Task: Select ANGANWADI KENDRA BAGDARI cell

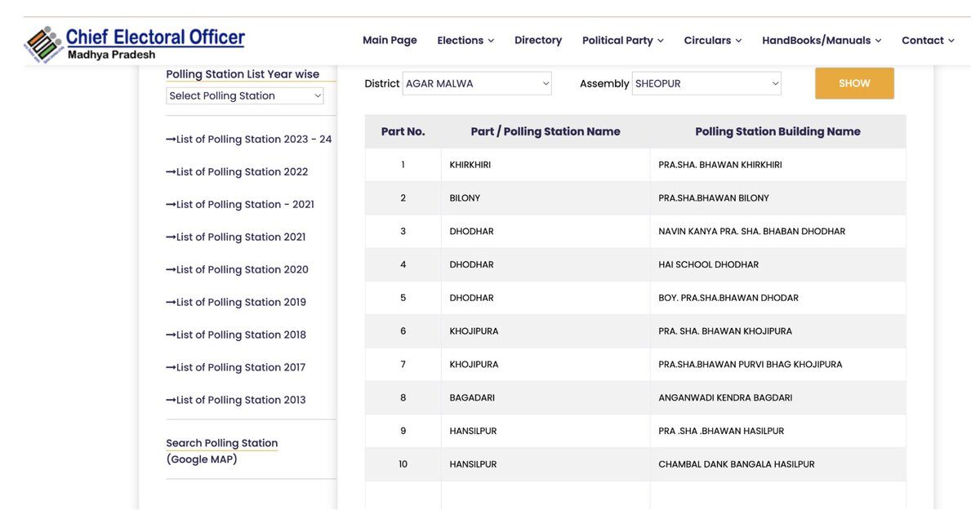Action: point(778,398)
